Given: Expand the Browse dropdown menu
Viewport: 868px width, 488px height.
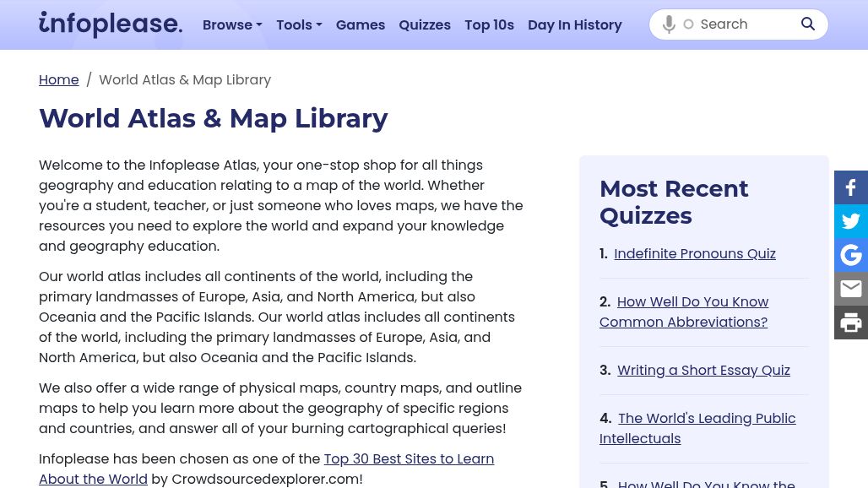Looking at the screenshot, I should [x=232, y=24].
